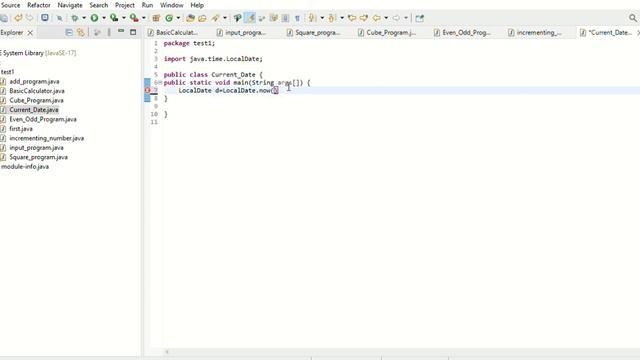Open the Forward history dropdown arrow
This screenshot has height=360, width=640.
tap(406, 18)
